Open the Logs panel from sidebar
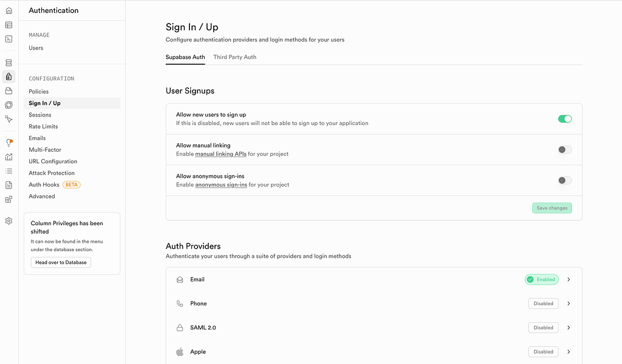The width and height of the screenshot is (622, 364). pos(9,171)
